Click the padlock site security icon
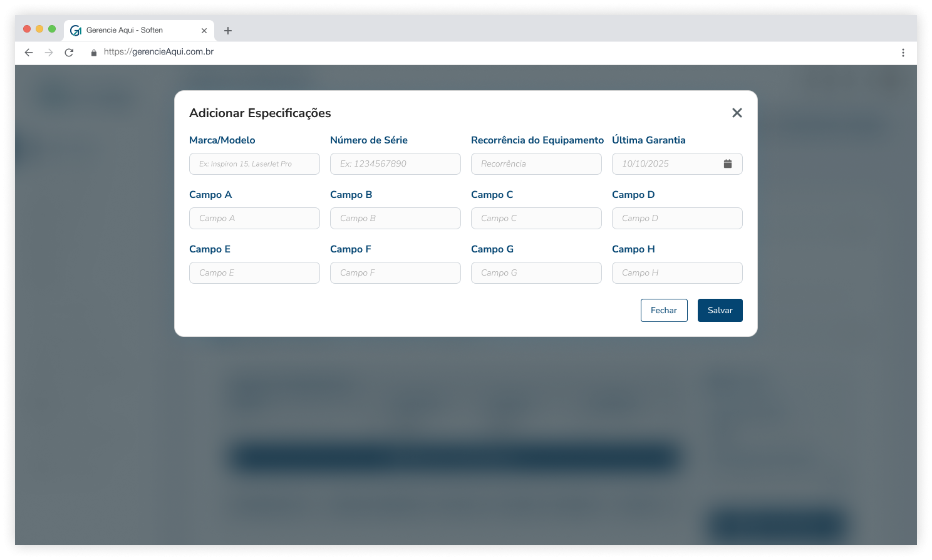Screen dimensions: 932x560 [x=94, y=53]
